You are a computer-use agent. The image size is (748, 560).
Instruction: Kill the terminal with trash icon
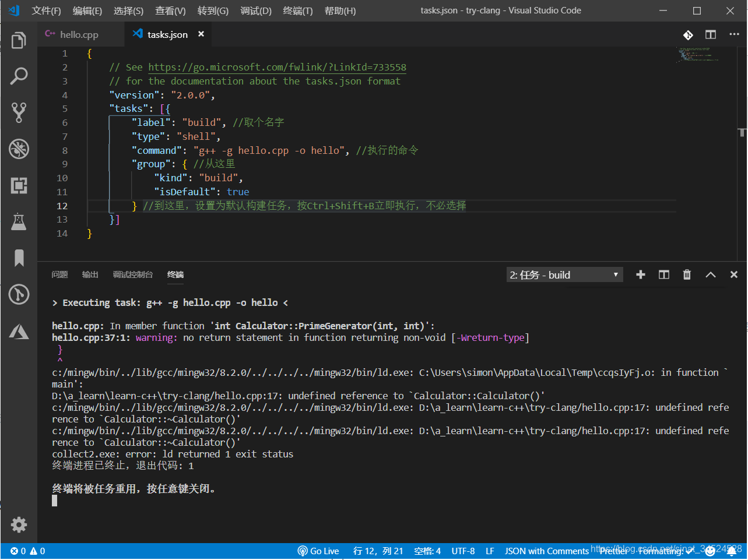[x=687, y=274]
